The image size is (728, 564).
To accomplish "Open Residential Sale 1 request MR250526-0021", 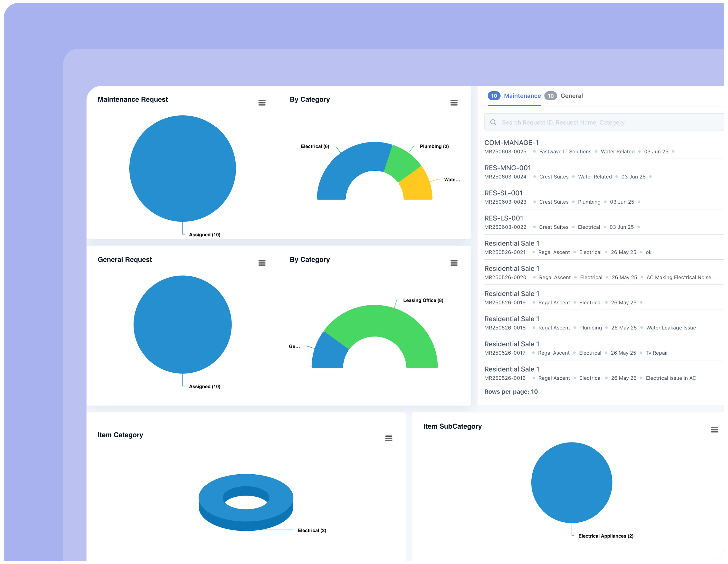I will pyautogui.click(x=512, y=243).
